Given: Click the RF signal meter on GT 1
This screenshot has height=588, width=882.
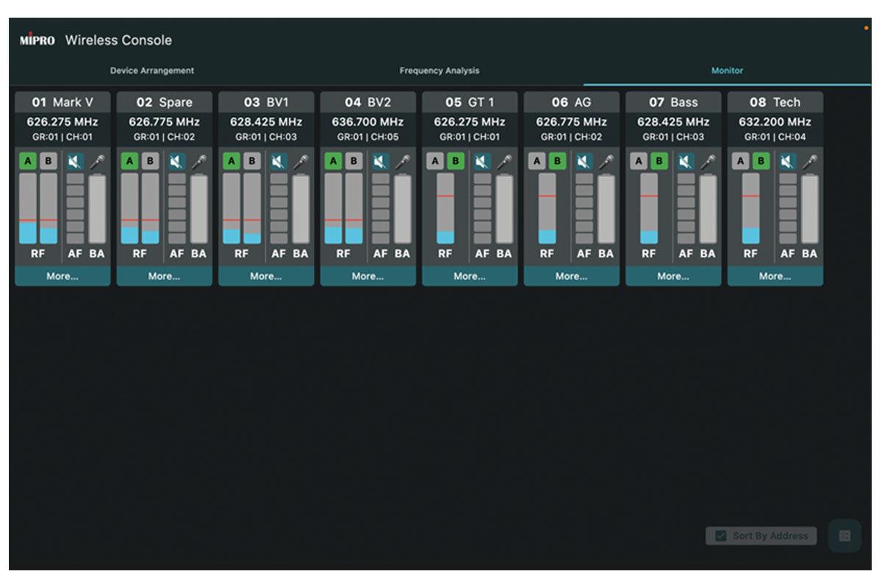Looking at the screenshot, I should [x=445, y=209].
